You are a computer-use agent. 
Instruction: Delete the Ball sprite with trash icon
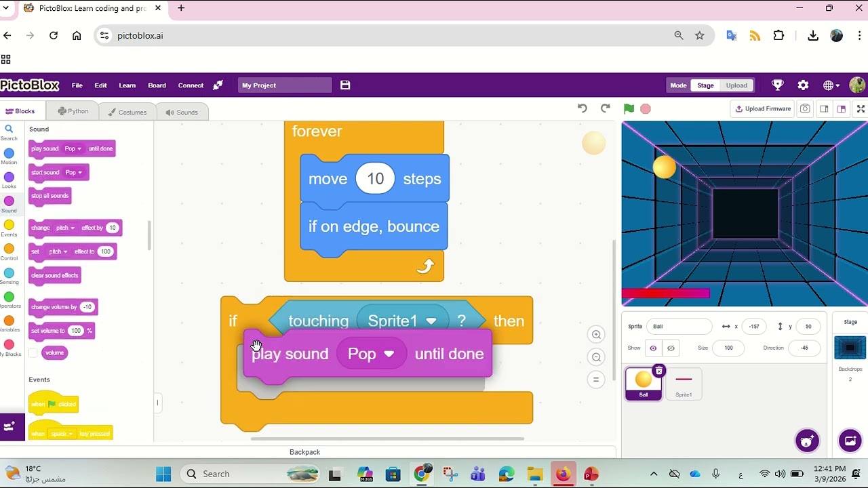click(658, 371)
